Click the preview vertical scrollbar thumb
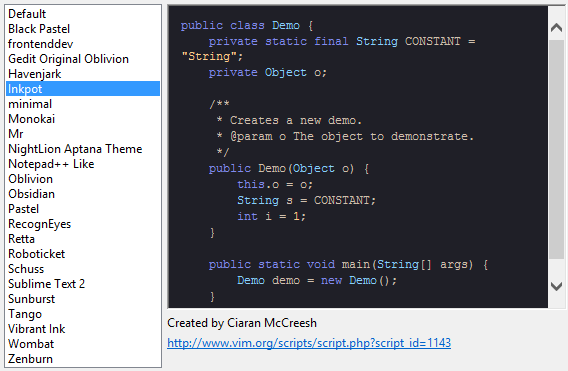 (x=556, y=150)
